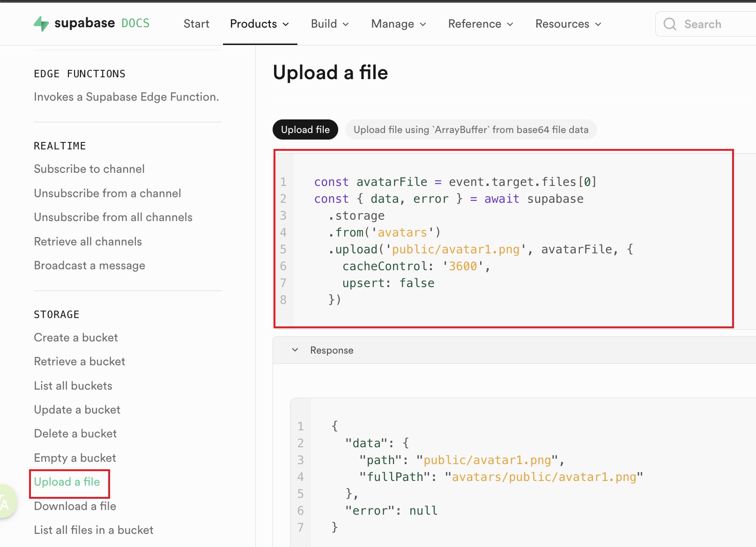Viewport: 756px width, 547px height.
Task: Open Subscribe to channel reference
Action: pyautogui.click(x=89, y=169)
